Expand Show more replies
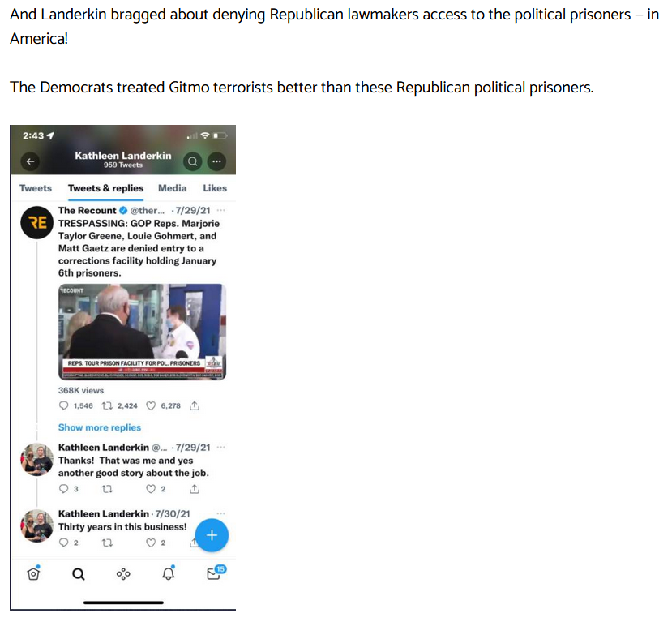 [x=100, y=427]
